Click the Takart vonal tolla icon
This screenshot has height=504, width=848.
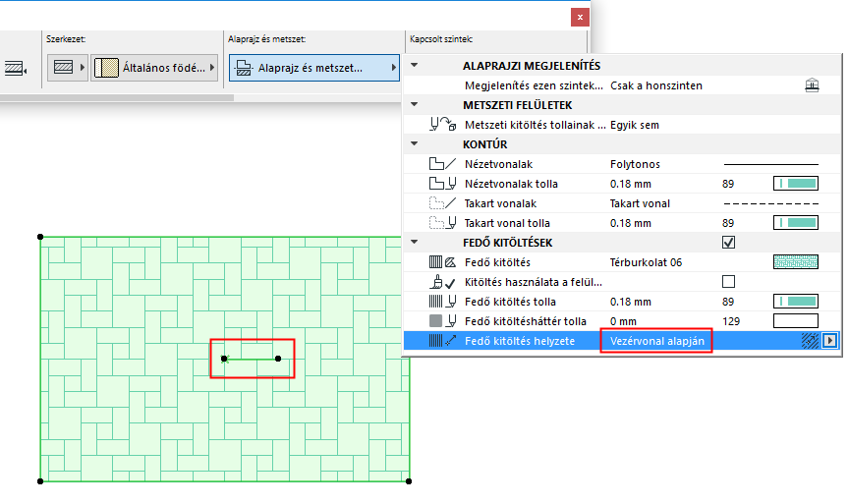[442, 223]
